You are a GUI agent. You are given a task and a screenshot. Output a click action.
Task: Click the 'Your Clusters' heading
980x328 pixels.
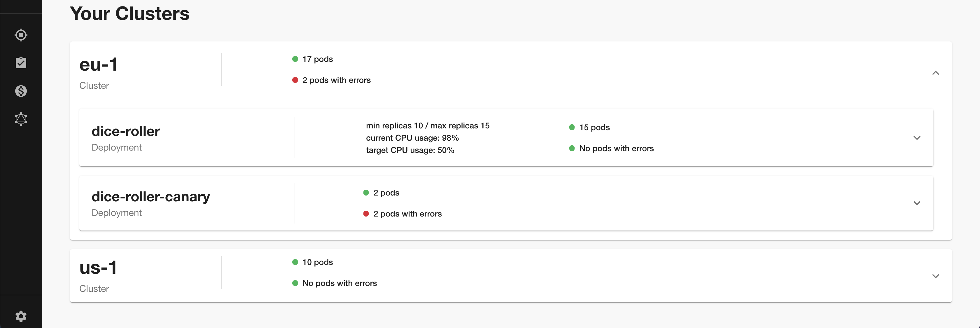click(129, 14)
